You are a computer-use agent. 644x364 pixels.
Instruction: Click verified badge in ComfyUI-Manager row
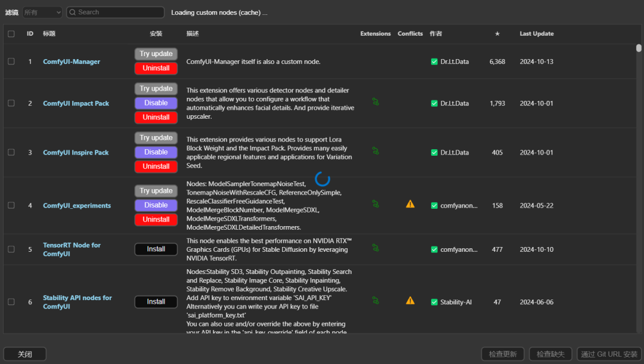click(434, 61)
